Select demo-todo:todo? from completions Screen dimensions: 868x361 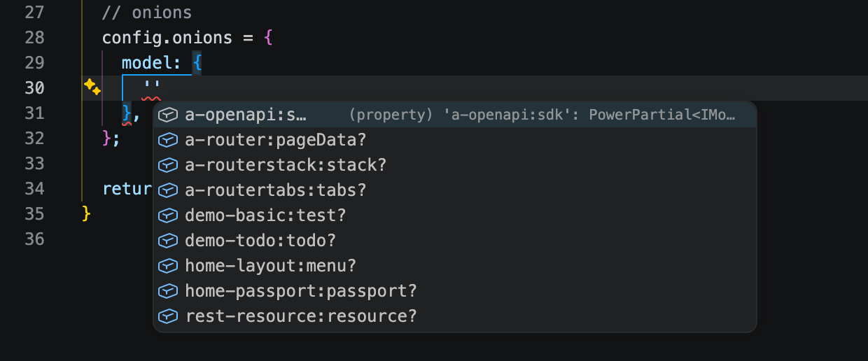coord(260,241)
